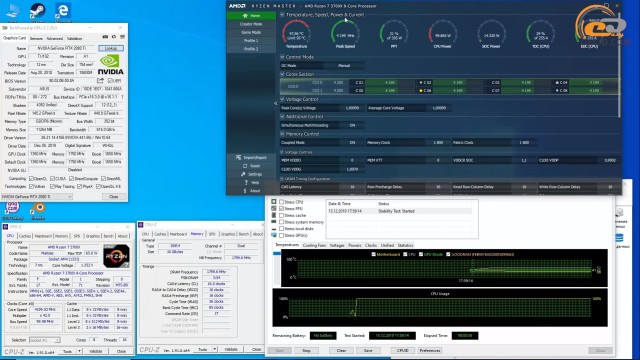Click the Peak Core(s) Voltage value field
This screenshot has height=360, width=640.
352,108
